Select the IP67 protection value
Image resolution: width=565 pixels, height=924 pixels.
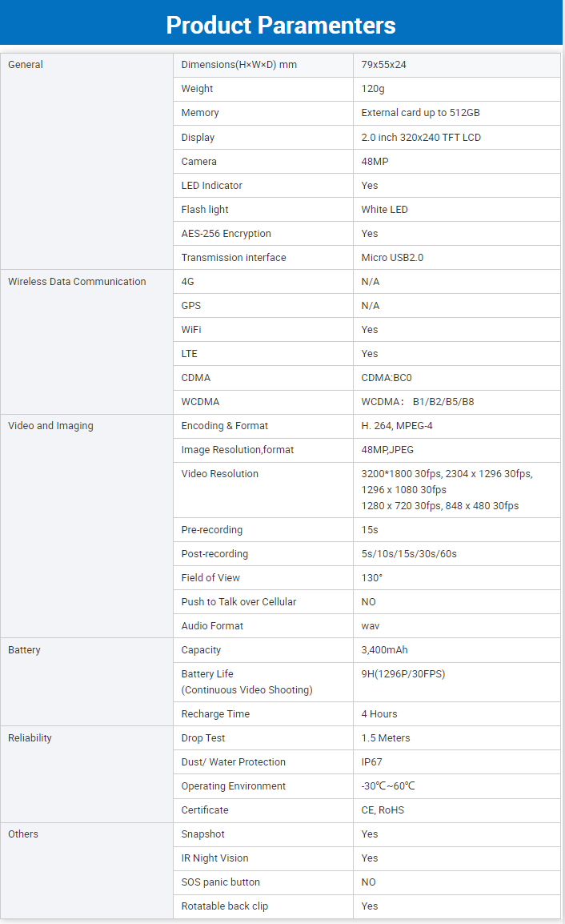point(372,762)
